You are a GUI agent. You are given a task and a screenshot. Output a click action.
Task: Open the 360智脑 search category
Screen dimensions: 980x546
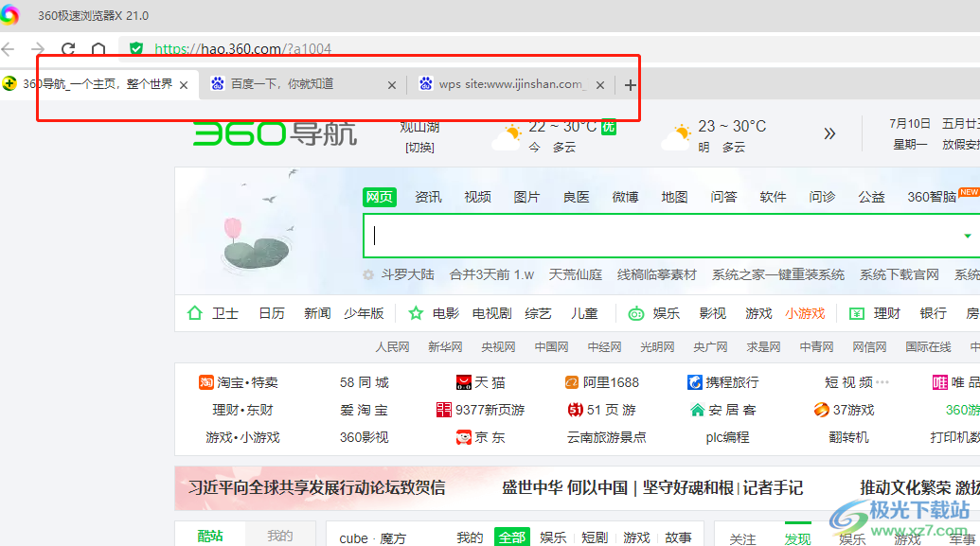tap(932, 197)
